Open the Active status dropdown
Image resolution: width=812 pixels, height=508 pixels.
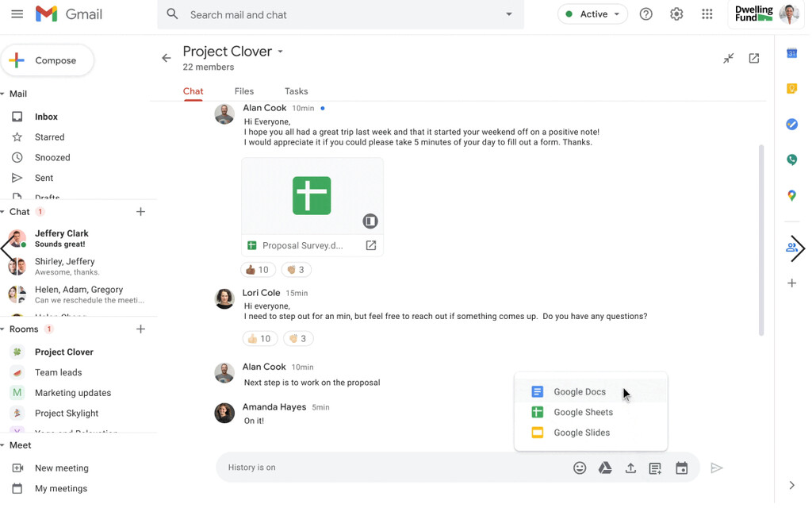click(x=592, y=14)
